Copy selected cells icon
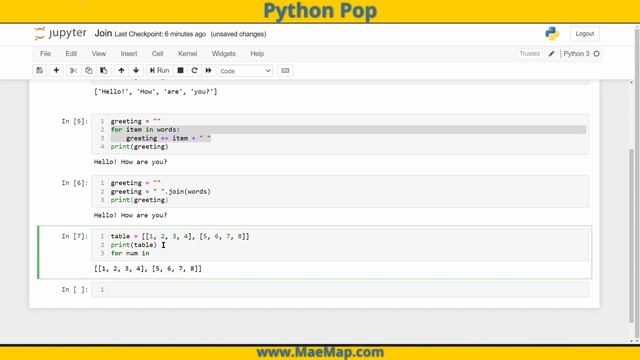640x360 pixels. [x=89, y=71]
